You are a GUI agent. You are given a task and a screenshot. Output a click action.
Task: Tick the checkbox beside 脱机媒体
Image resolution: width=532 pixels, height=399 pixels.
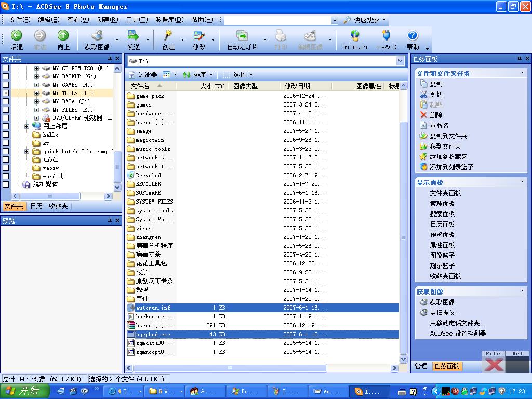(x=6, y=184)
